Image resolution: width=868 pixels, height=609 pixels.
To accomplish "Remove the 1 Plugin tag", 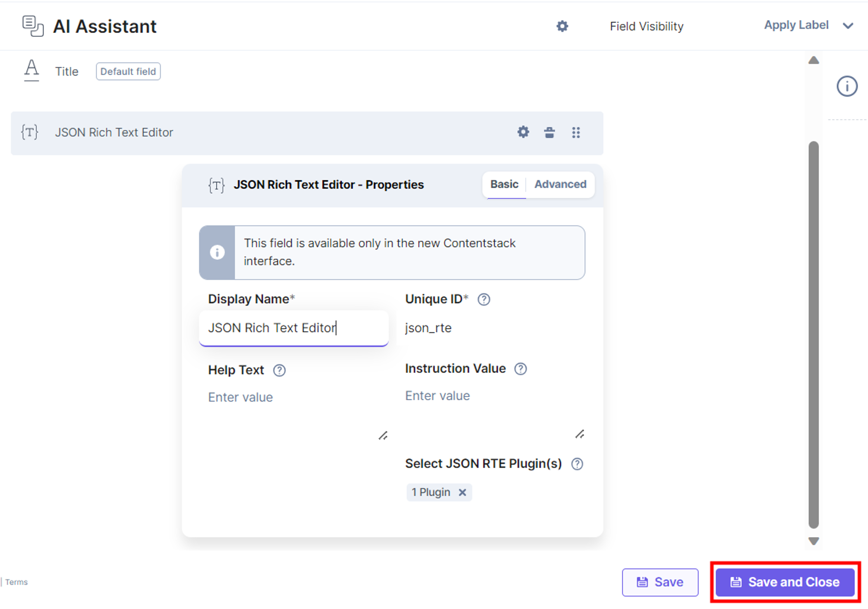I will [462, 493].
